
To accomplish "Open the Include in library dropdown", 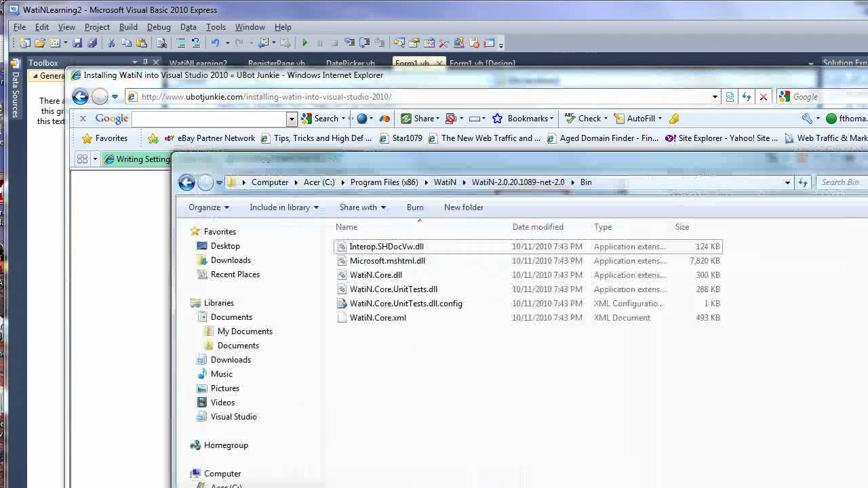I will coord(284,207).
